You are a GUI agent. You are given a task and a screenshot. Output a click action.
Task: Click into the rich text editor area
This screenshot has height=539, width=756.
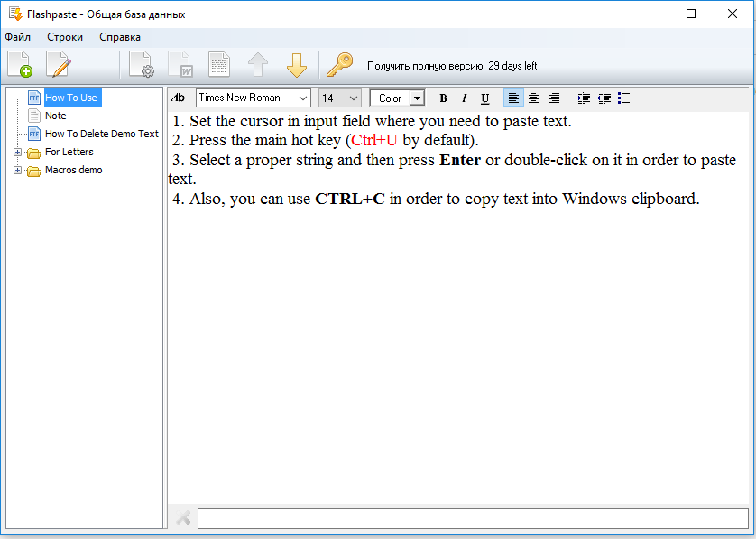458,308
